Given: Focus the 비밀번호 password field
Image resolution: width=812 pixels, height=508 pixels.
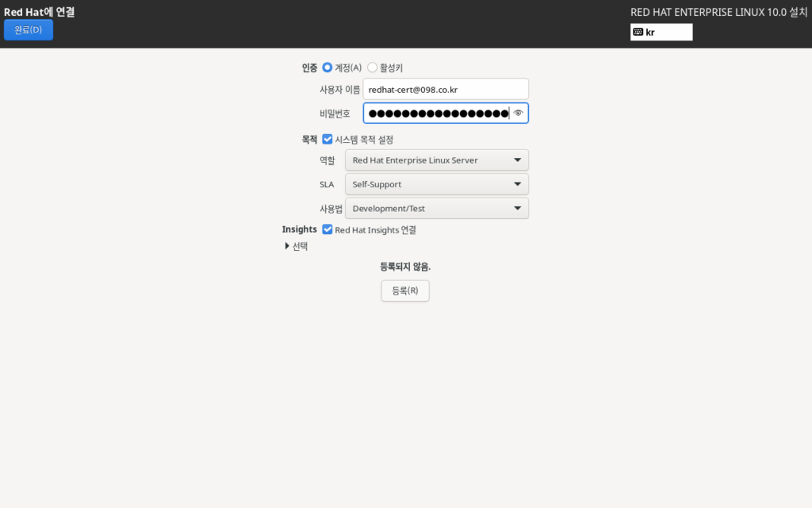Looking at the screenshot, I should [x=436, y=114].
